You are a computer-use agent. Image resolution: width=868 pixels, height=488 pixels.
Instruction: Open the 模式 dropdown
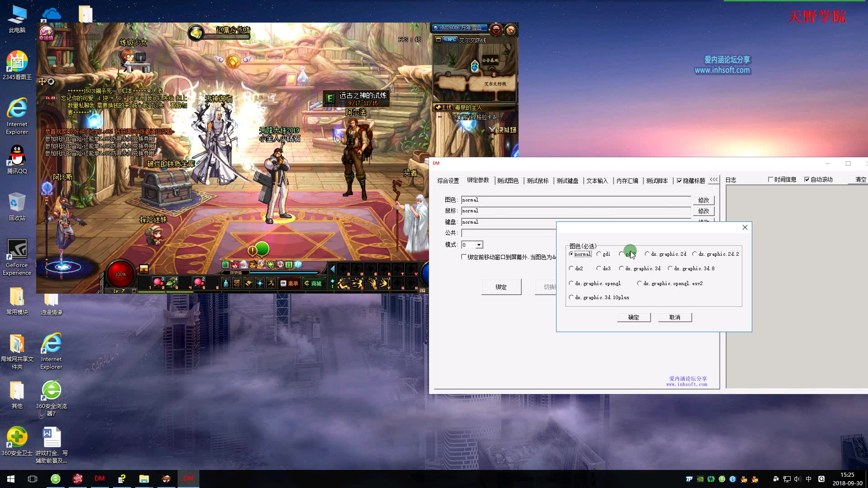pos(479,244)
